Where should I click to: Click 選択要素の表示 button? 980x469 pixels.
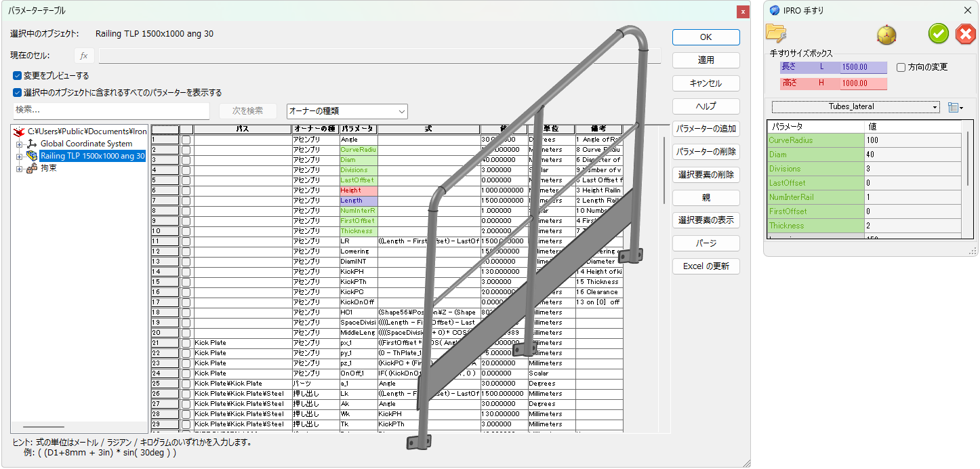(x=706, y=220)
